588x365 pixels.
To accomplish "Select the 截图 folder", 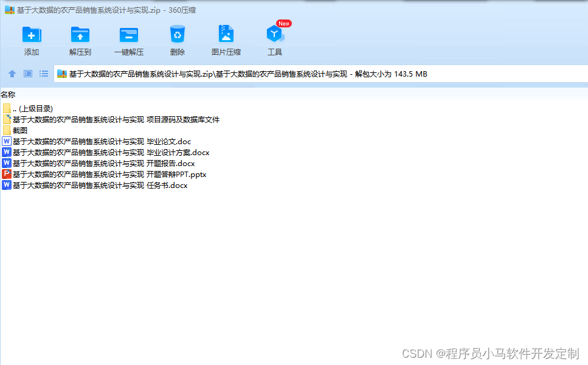I will pyautogui.click(x=15, y=131).
